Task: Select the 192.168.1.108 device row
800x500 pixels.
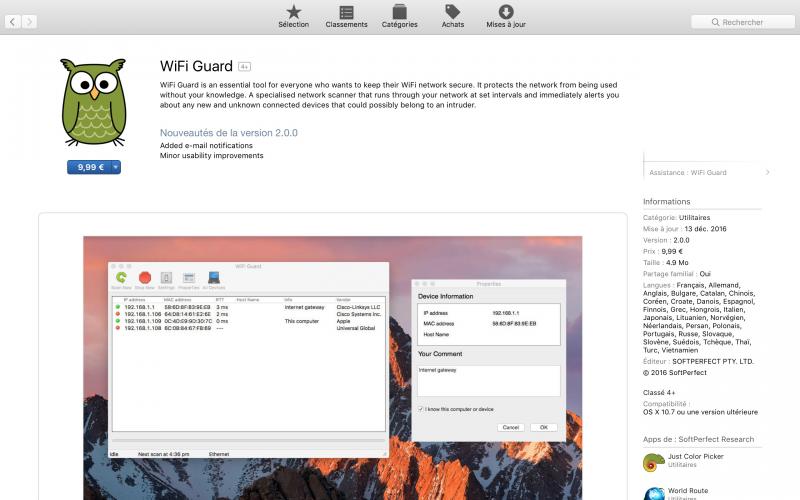Action: [248, 328]
